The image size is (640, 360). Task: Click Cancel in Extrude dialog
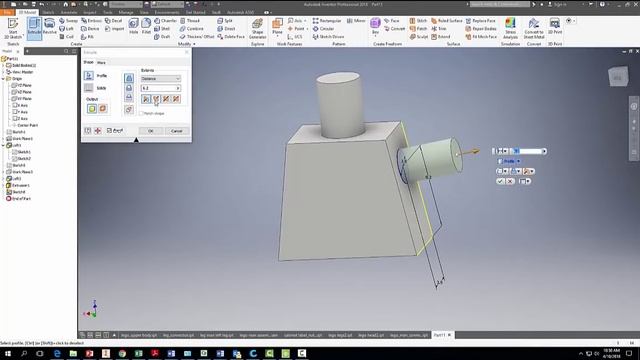click(x=177, y=131)
